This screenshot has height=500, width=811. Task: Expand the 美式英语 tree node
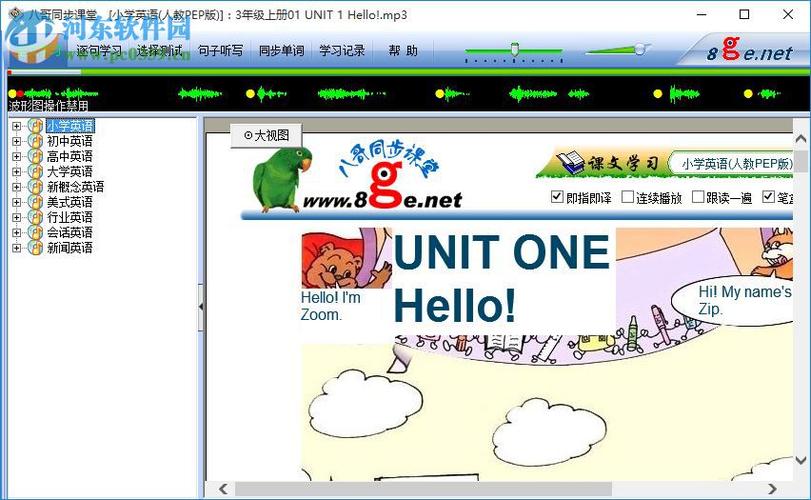17,202
